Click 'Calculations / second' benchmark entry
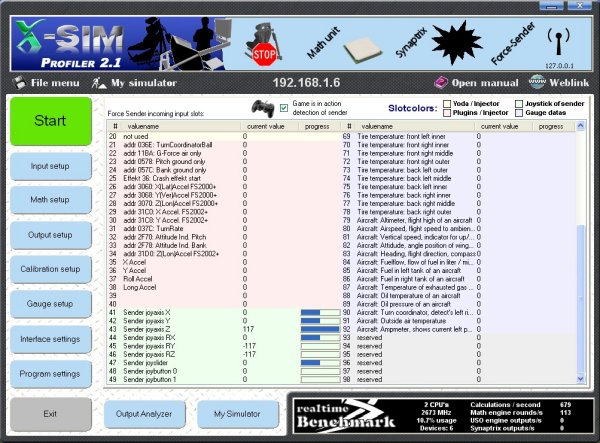The image size is (600, 443). pos(505,405)
